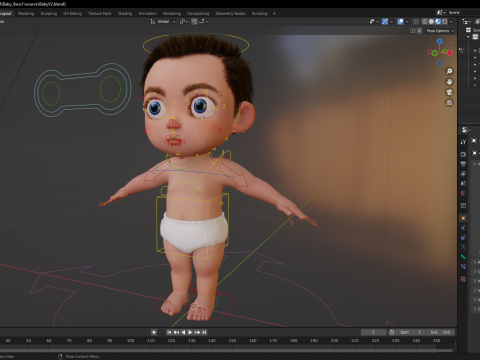
Task: Click the red X axis gizmo
Action: pyautogui.click(x=450, y=53)
